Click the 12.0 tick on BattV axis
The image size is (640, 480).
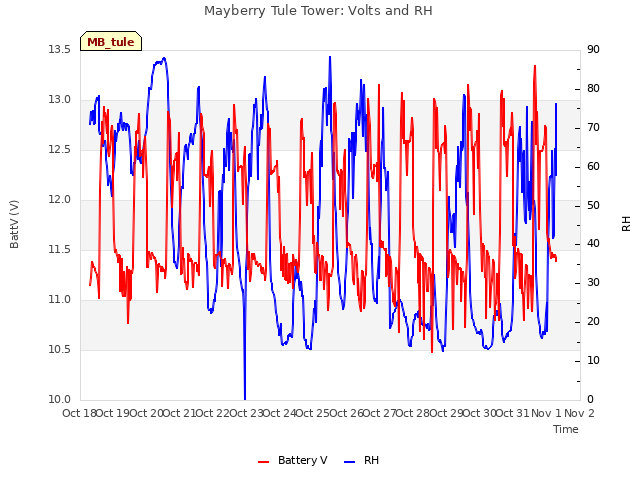point(60,200)
